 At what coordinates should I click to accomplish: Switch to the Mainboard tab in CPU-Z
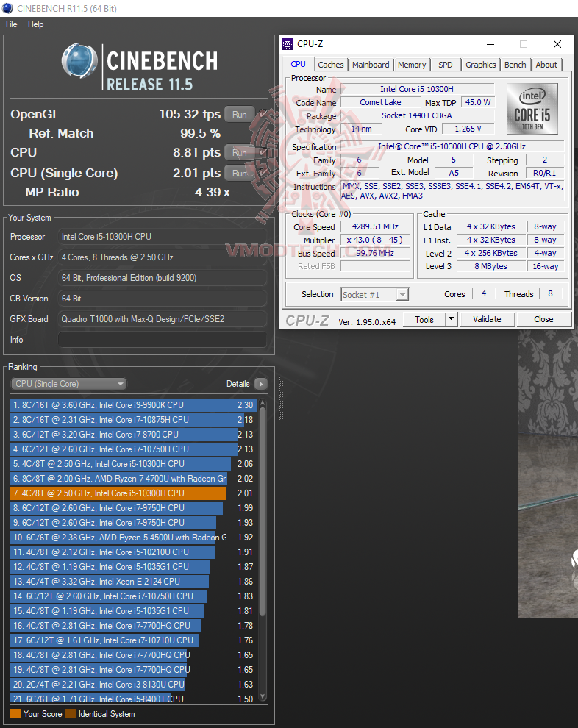(x=371, y=65)
